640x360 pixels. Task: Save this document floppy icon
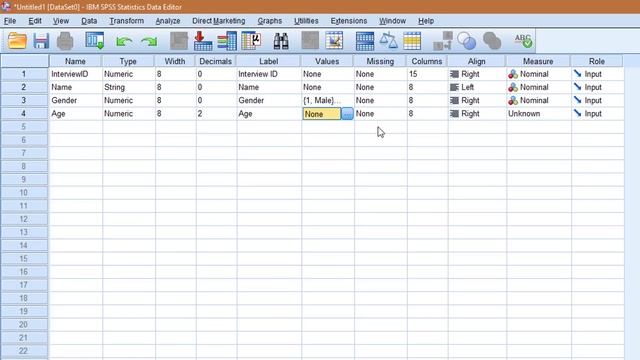pyautogui.click(x=41, y=41)
